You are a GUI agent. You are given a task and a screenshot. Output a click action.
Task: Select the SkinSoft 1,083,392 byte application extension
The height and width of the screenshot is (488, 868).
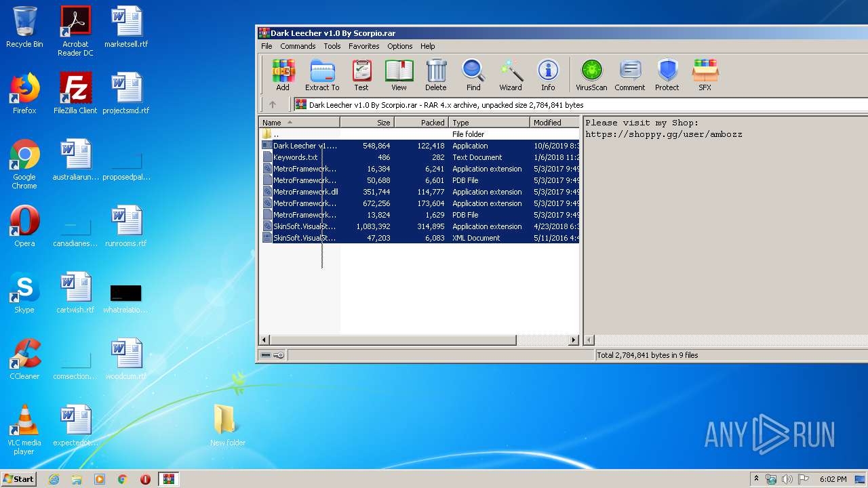coord(420,226)
